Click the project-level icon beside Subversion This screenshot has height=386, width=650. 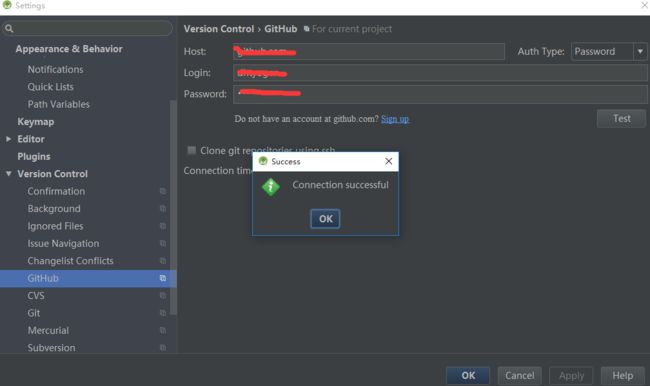163,348
